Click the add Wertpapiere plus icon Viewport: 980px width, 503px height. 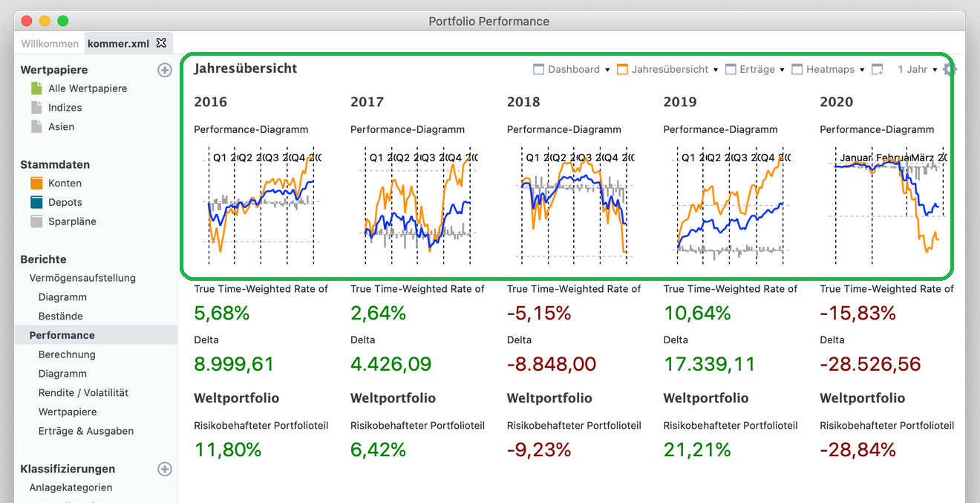165,70
